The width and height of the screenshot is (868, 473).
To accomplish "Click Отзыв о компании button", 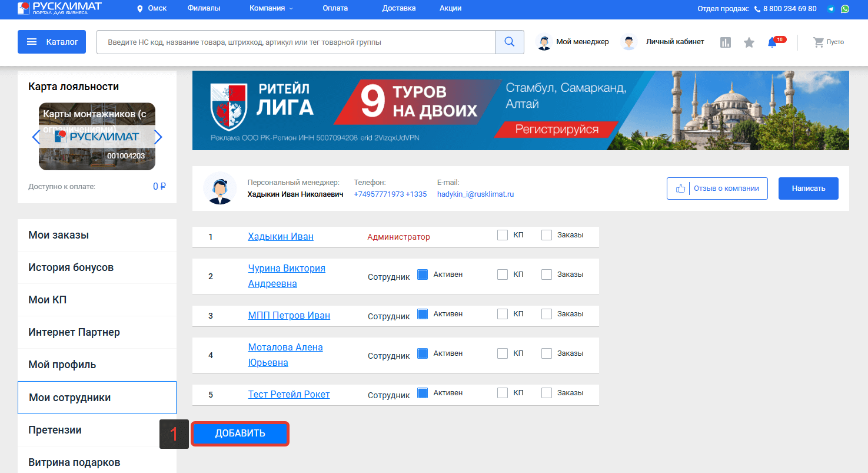I will coord(717,188).
